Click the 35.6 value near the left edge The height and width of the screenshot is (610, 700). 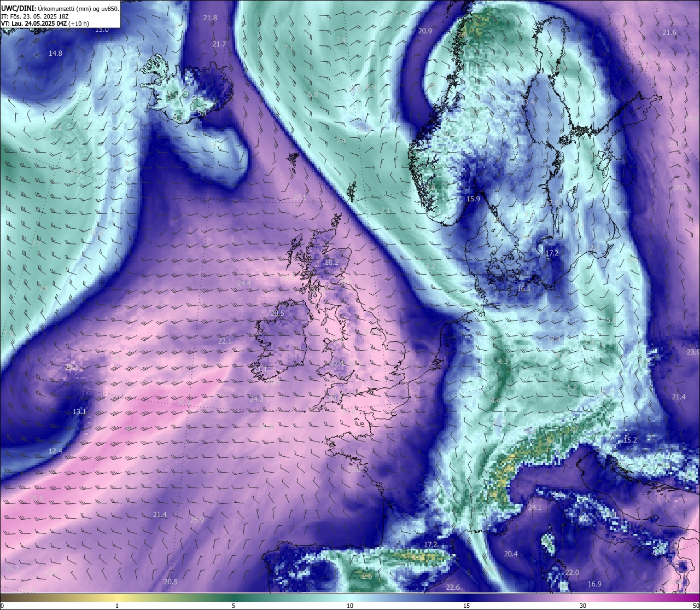click(x=37, y=498)
